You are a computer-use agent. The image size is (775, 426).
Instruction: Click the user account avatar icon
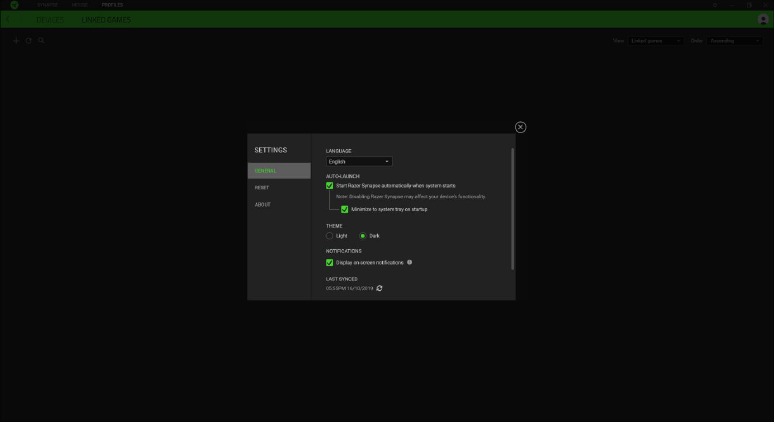pyautogui.click(x=763, y=19)
